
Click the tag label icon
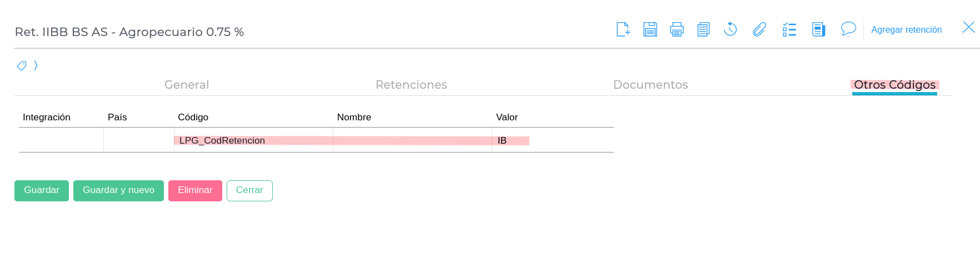22,66
